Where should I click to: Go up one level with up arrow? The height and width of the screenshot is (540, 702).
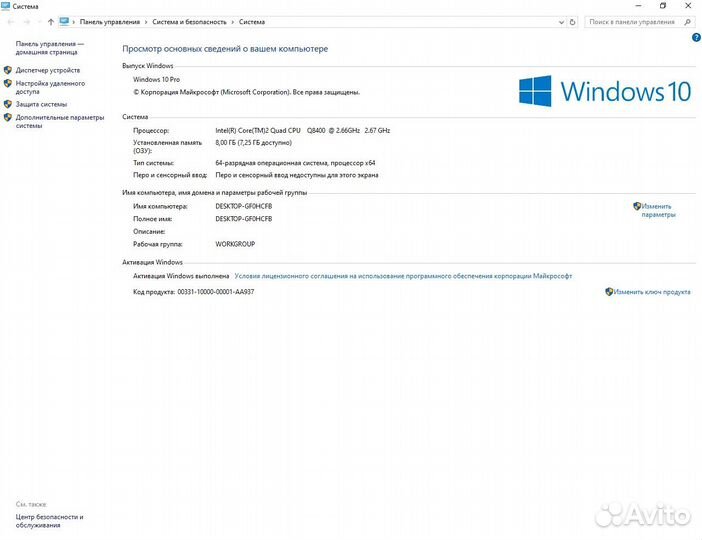(x=51, y=22)
